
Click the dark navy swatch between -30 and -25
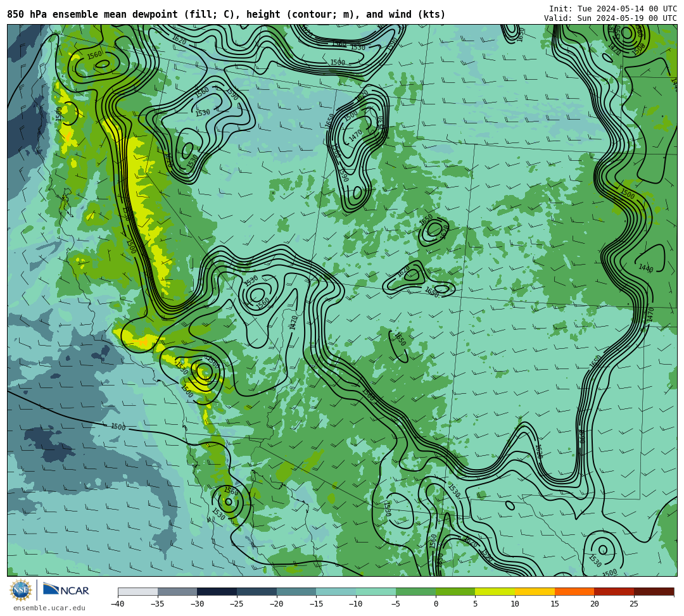pos(217,591)
